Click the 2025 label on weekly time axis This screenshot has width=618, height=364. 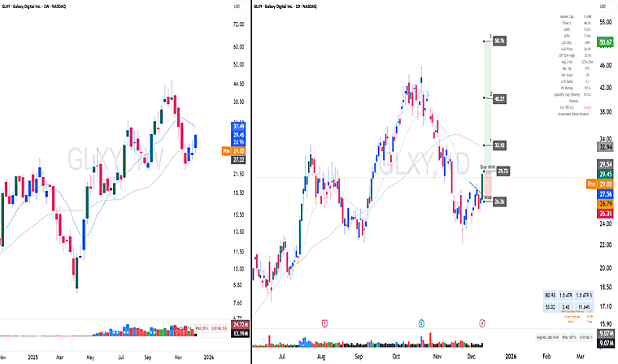click(x=33, y=357)
